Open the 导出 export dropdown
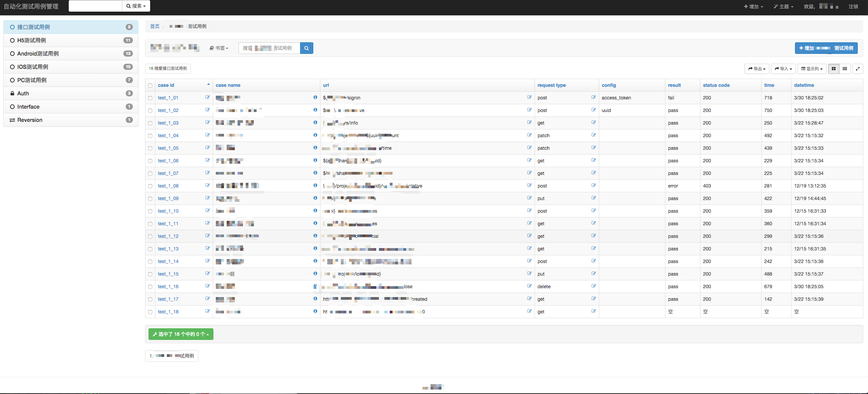This screenshot has width=868, height=394. point(757,69)
